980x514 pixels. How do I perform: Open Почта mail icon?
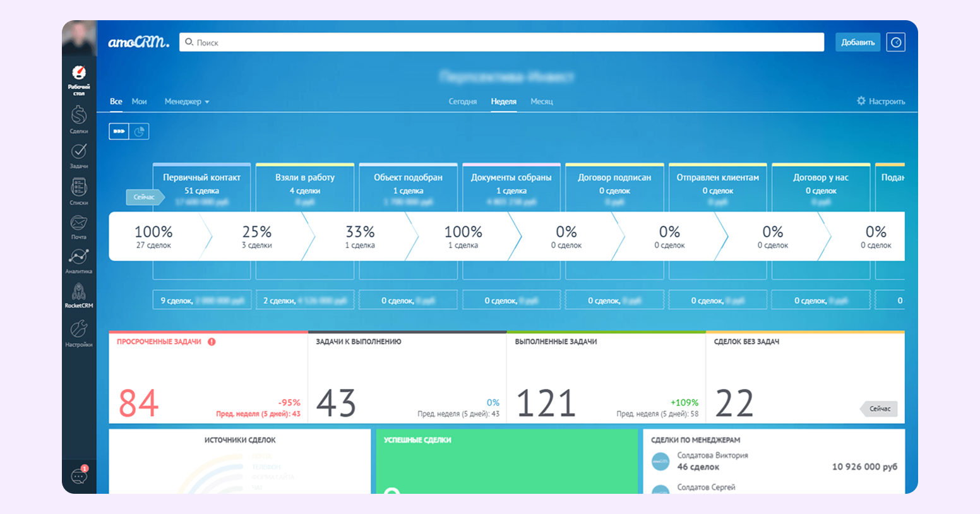pos(79,225)
